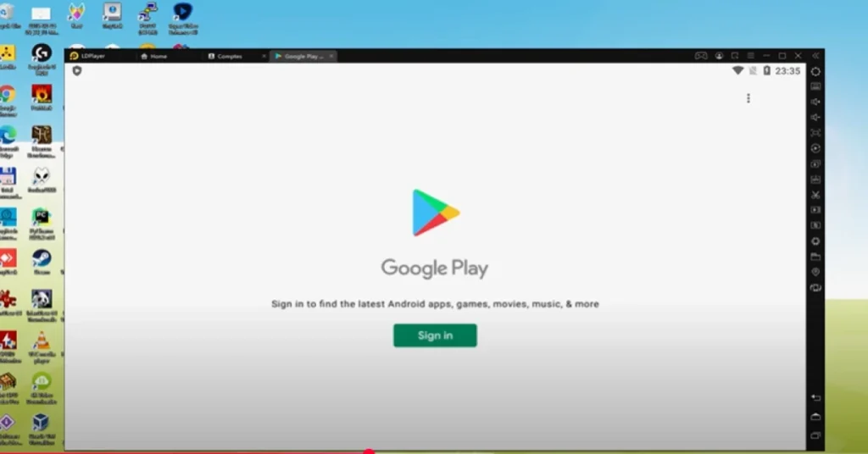
Task: Rotate the emulator screen icon
Action: click(815, 287)
